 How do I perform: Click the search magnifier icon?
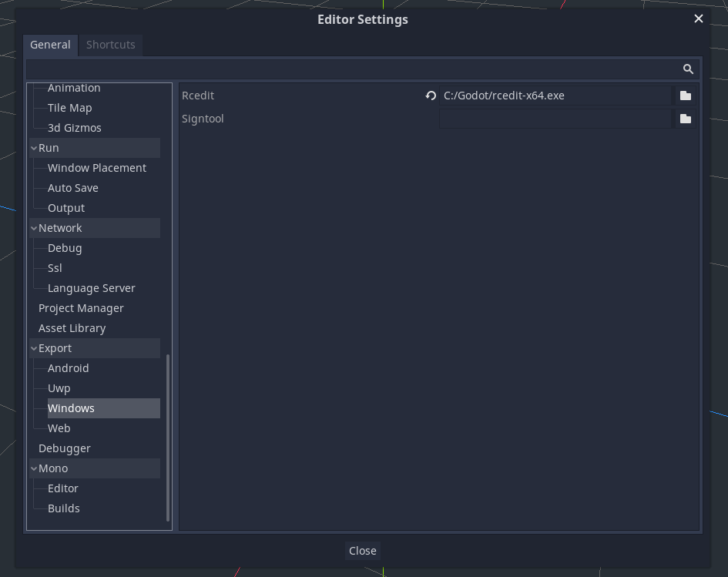pyautogui.click(x=688, y=69)
